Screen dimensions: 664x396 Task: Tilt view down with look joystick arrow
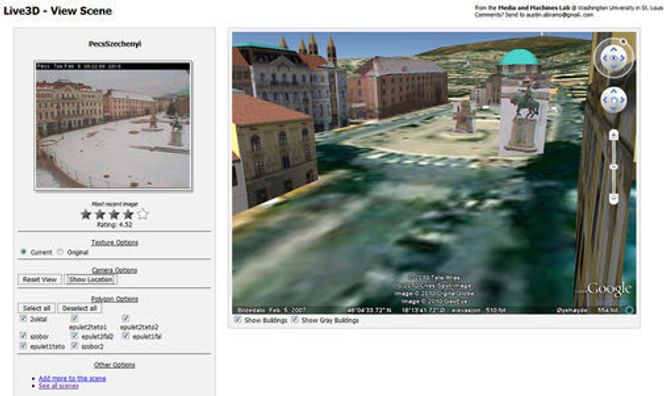(x=614, y=67)
